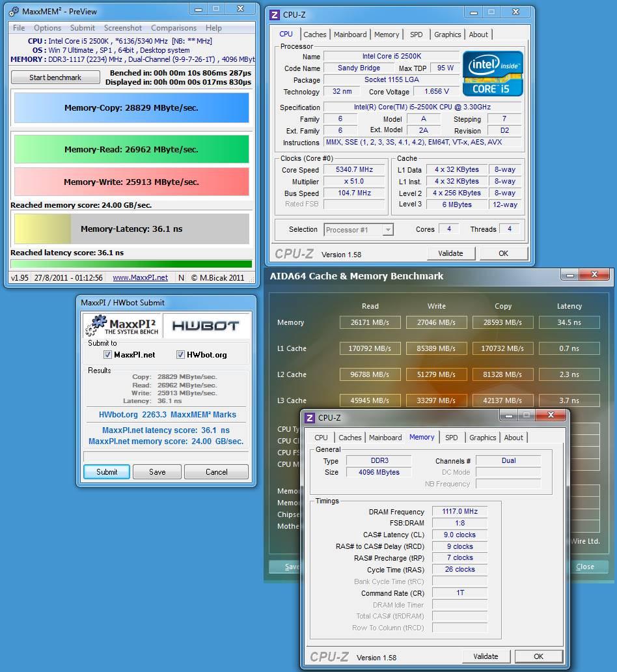Select CPU tab in lower CPU-Z window
The image size is (617, 672).
tap(321, 438)
